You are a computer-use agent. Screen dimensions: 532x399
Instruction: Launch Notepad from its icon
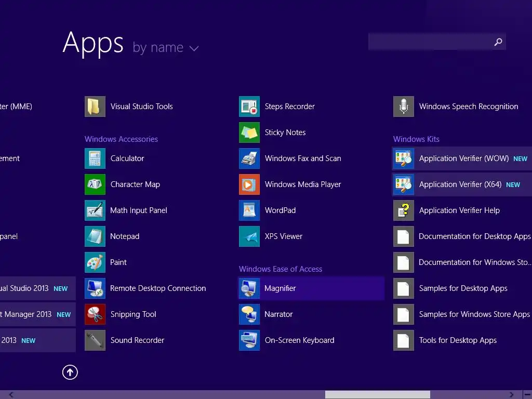pyautogui.click(x=95, y=236)
